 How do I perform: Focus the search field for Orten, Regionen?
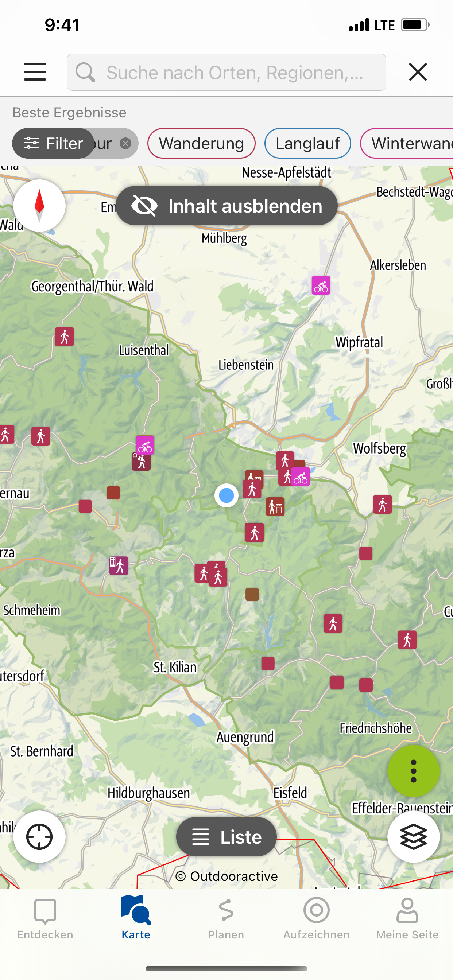(x=226, y=72)
